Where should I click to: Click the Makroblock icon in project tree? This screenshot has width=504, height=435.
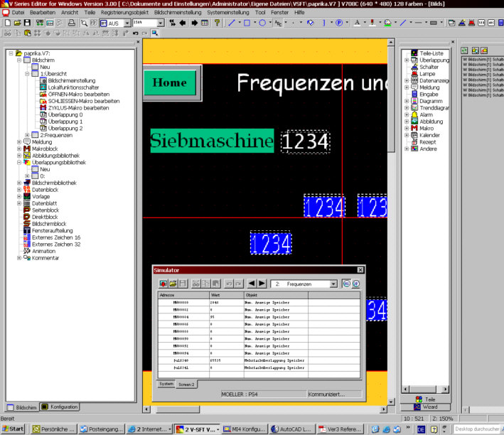click(26, 148)
